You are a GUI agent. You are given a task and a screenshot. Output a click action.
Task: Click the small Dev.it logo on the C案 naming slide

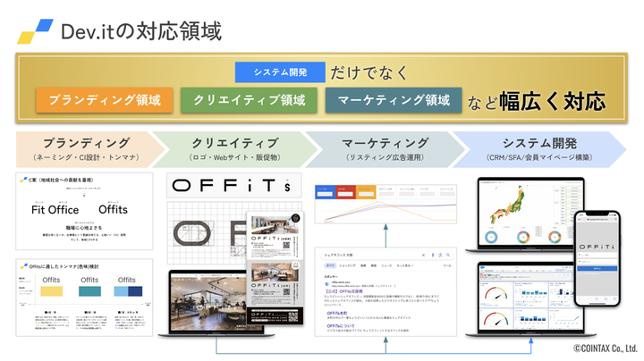click(x=23, y=180)
